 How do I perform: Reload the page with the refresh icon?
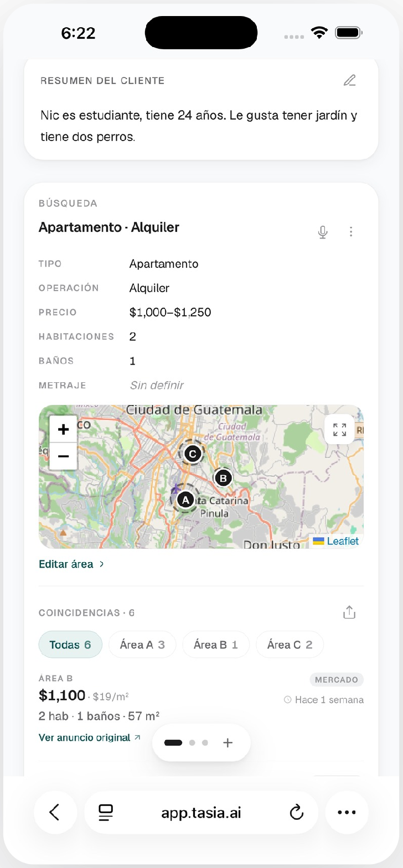(297, 812)
